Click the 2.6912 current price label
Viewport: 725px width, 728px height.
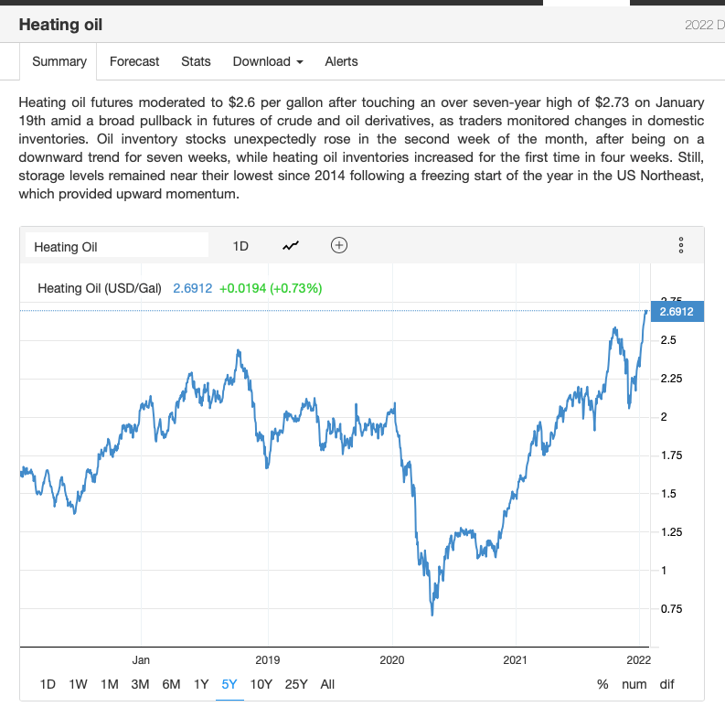[x=676, y=312]
